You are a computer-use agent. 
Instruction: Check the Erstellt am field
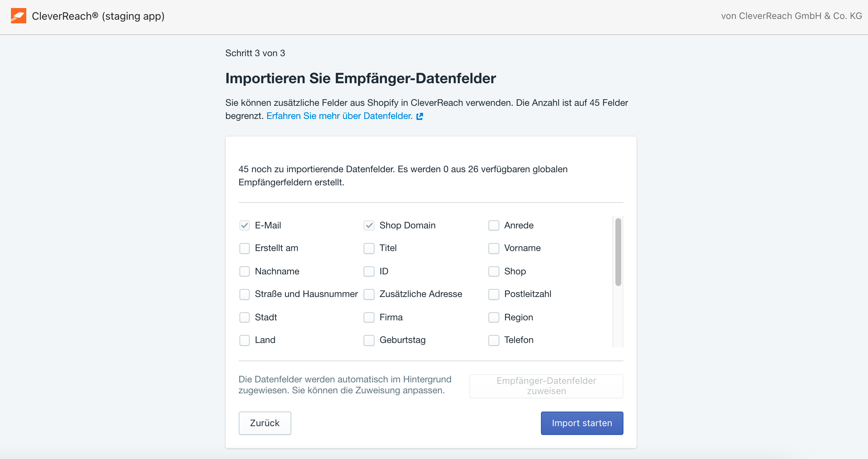pos(245,248)
